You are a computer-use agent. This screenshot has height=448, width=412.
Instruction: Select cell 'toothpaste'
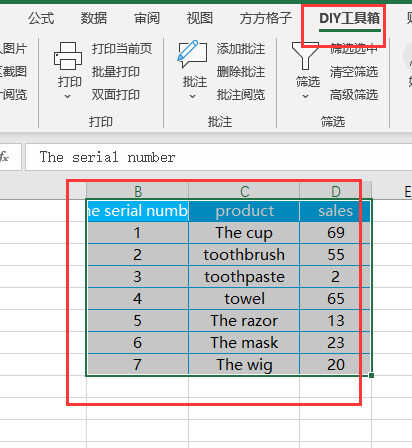click(244, 277)
